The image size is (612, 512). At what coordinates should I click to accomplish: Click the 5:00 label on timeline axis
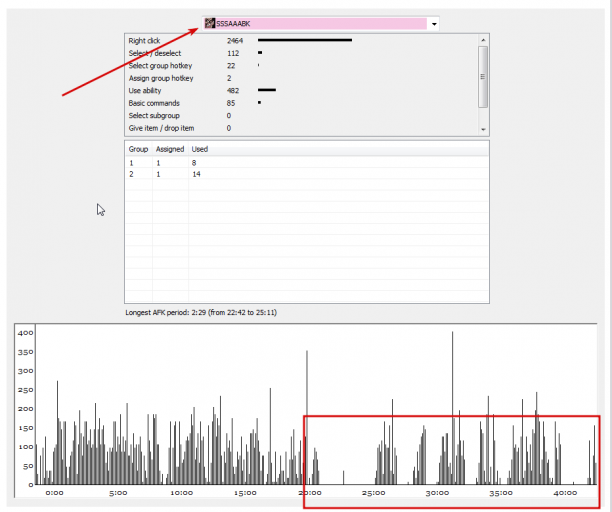(x=118, y=493)
